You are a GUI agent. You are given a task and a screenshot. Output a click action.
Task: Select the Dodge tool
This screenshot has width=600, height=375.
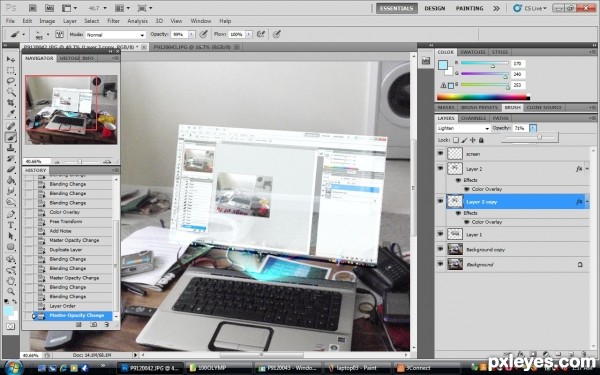[x=11, y=202]
